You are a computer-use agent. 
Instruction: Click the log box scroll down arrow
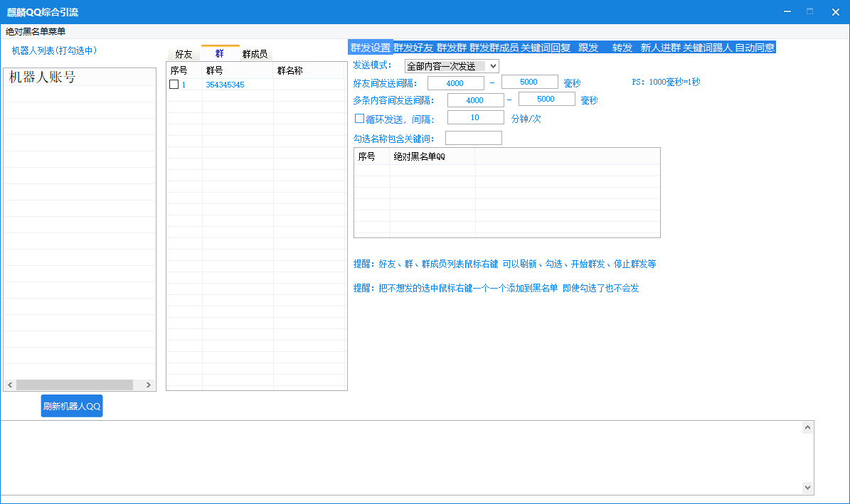(808, 487)
